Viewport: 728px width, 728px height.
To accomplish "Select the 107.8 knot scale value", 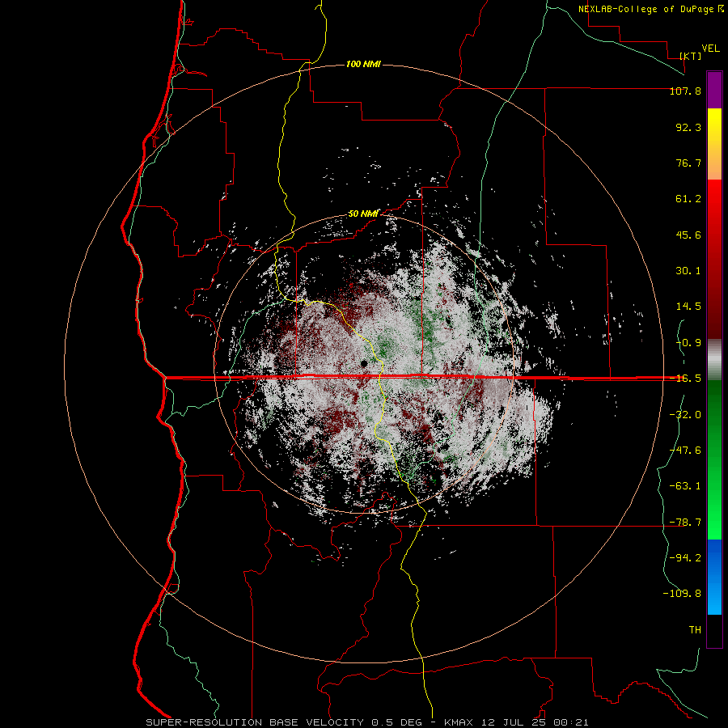I will click(x=685, y=91).
